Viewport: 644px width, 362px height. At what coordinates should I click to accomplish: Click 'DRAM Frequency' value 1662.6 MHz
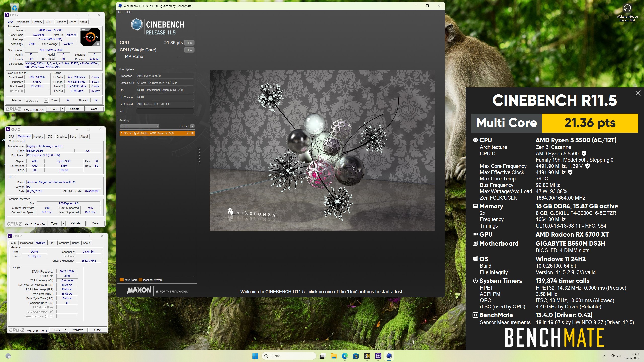(x=67, y=271)
